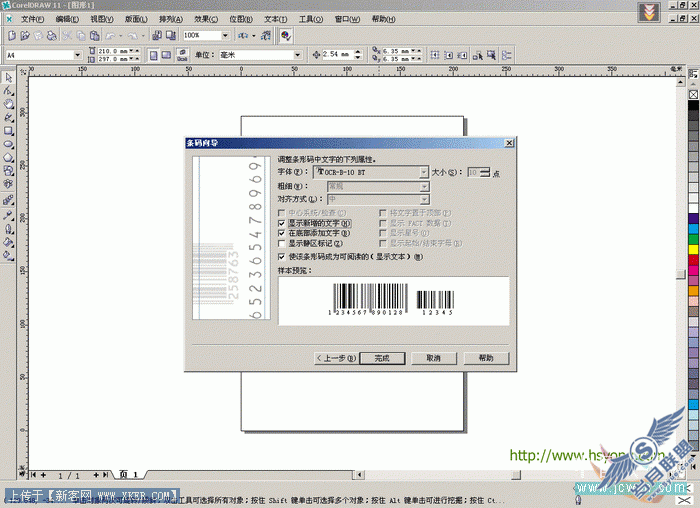Image resolution: width=700 pixels, height=508 pixels.
Task: Toggle 将文字置于顶部 checkbox
Action: pyautogui.click(x=383, y=213)
